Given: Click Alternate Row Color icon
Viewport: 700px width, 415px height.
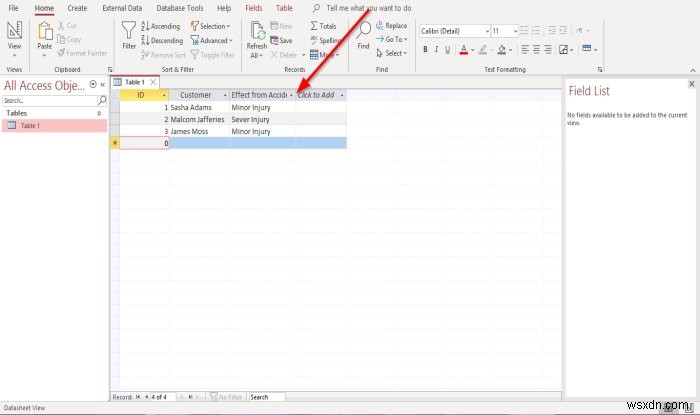Looking at the screenshot, I should (x=587, y=49).
